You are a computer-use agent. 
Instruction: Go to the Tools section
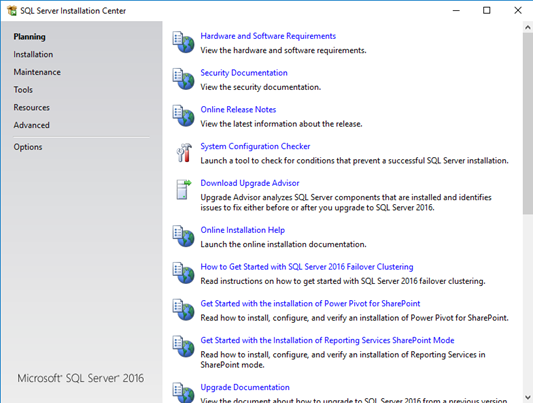[x=23, y=90]
